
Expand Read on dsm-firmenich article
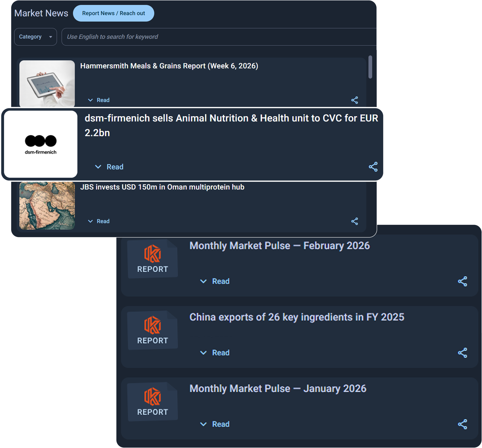point(109,167)
